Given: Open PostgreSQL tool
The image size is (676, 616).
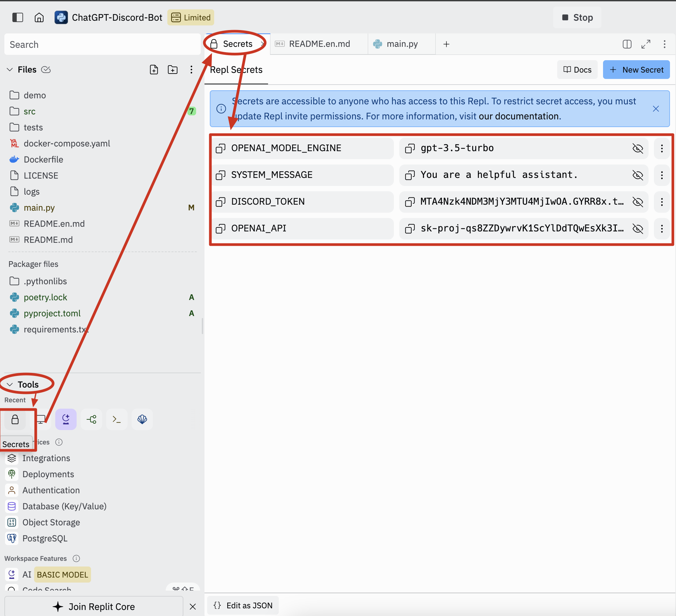Looking at the screenshot, I should [45, 538].
